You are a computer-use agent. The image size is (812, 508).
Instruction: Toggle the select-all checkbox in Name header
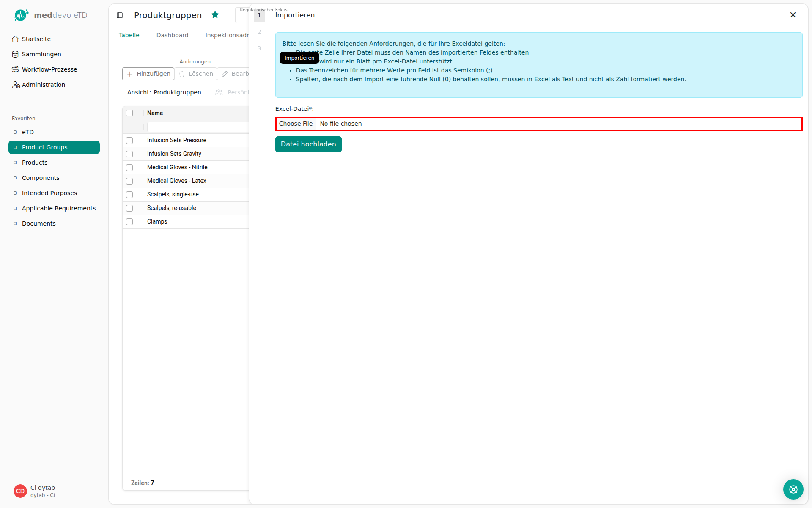pos(129,113)
